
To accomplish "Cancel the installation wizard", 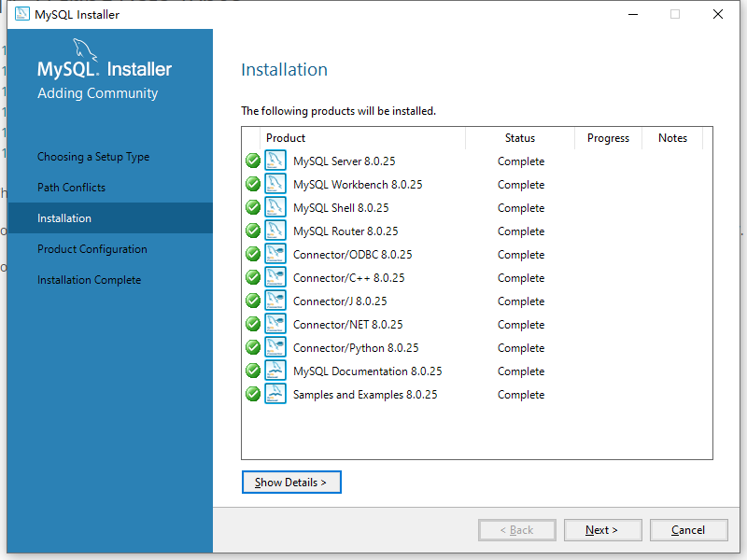I will 689,530.
